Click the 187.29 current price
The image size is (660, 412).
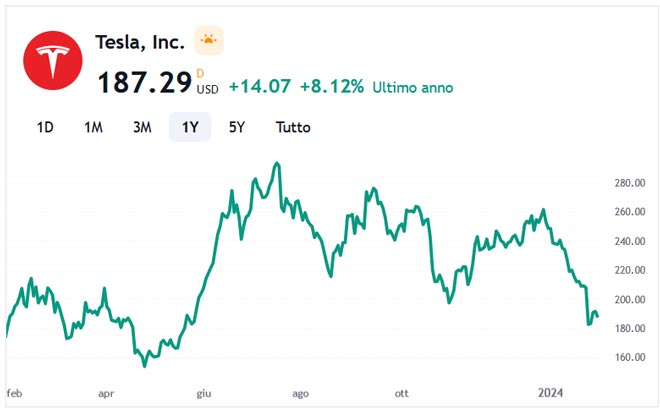(144, 83)
